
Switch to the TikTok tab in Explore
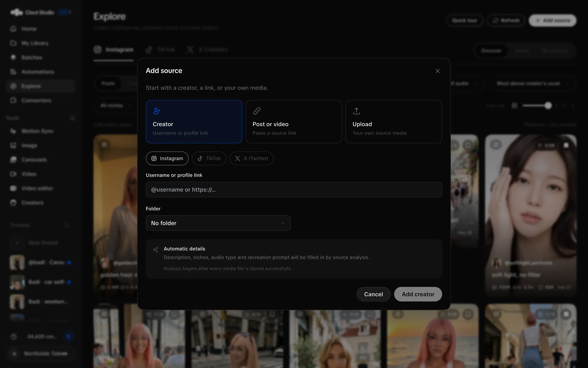(160, 50)
